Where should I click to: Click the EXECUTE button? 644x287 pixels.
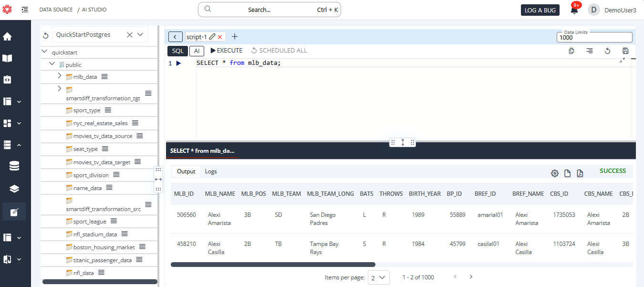[x=226, y=51]
